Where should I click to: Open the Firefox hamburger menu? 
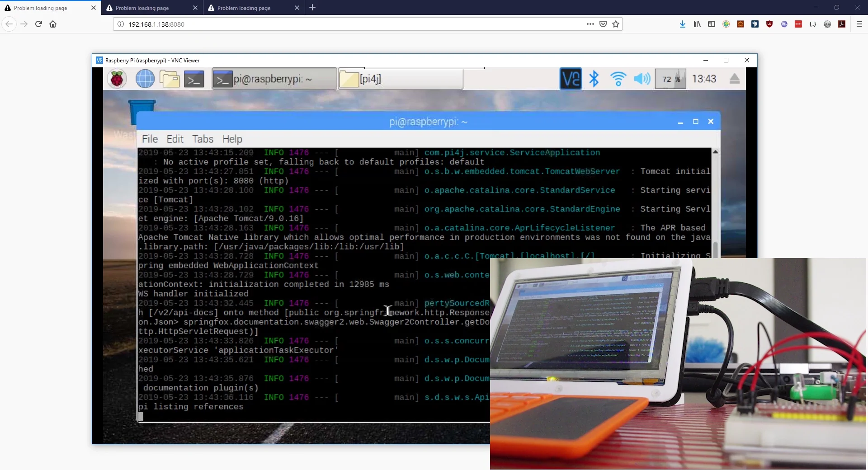coord(859,24)
